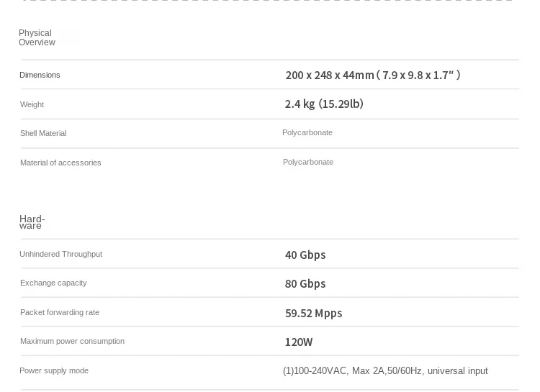Viewport: 540px width, 392px height.
Task: Click the Power supply mode label
Action: 54,370
